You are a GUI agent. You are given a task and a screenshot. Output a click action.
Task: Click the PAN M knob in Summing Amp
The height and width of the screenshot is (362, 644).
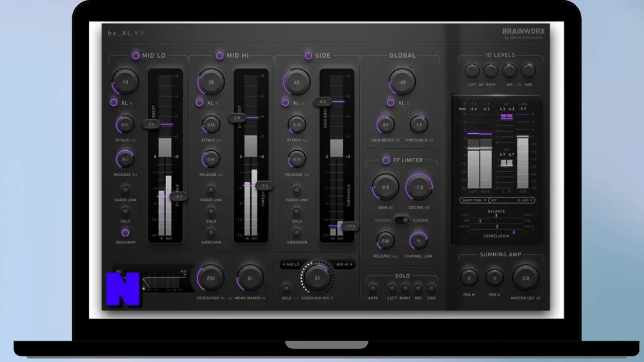click(469, 278)
